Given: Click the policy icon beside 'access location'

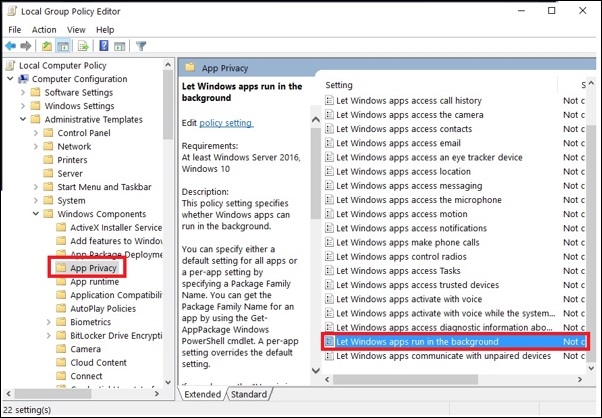Looking at the screenshot, I should click(x=329, y=172).
